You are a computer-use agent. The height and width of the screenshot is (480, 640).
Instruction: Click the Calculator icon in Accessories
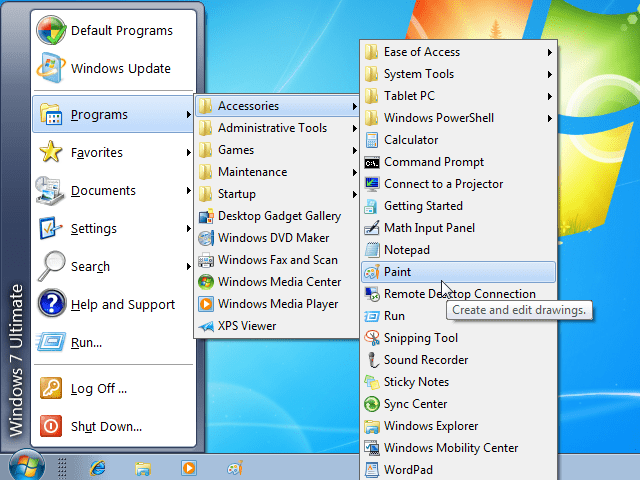point(371,140)
